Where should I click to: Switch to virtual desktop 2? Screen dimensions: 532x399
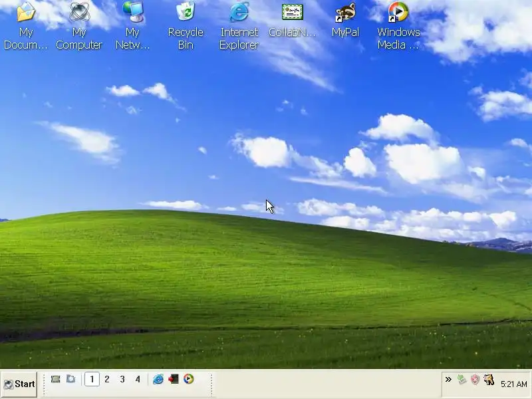(107, 379)
